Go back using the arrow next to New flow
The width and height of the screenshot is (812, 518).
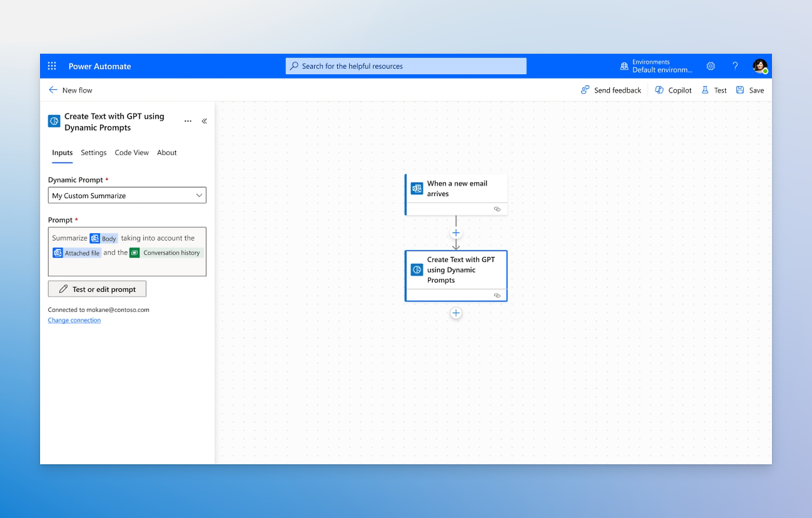tap(53, 90)
